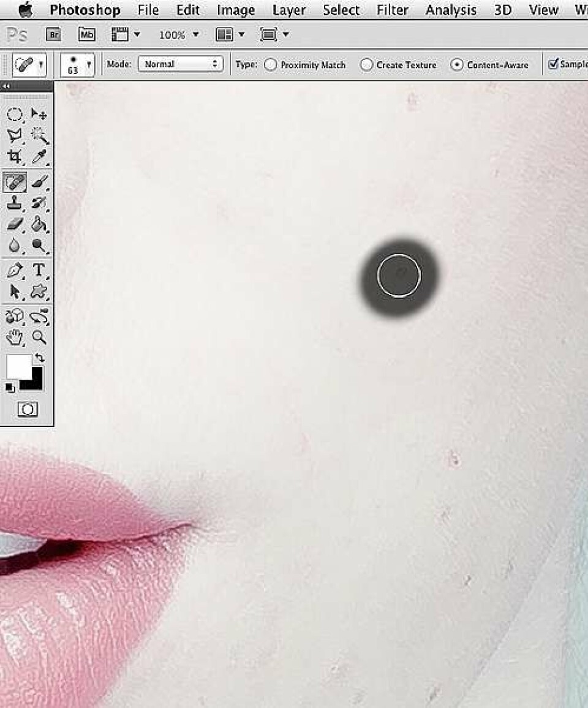Reset default foreground and background colors
The height and width of the screenshot is (708, 588).
pyautogui.click(x=10, y=388)
